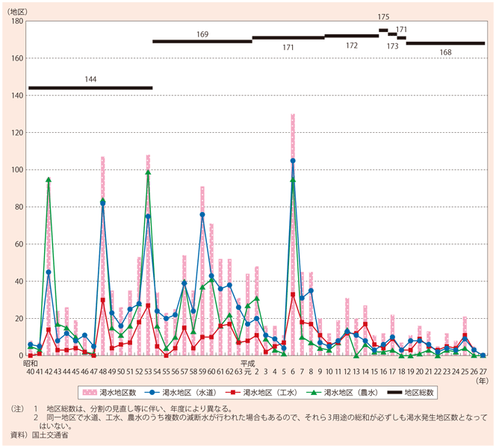The width and height of the screenshot is (496, 448).
Task: Click the green peak point at Showa 42
Action: point(49,179)
